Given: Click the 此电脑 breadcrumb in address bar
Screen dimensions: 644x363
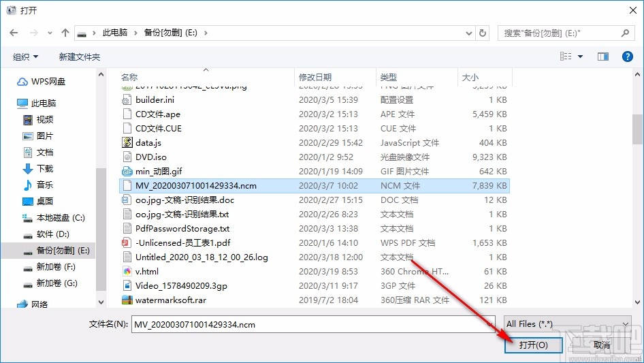Looking at the screenshot, I should pyautogui.click(x=114, y=33).
